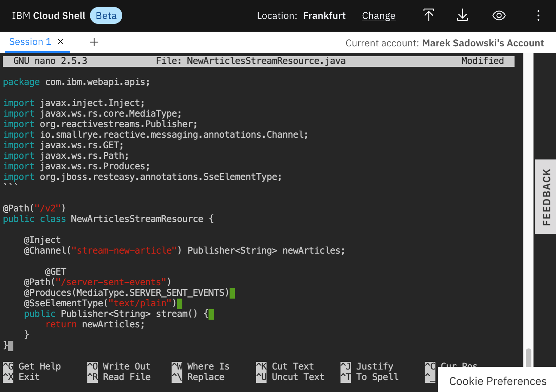556x392 pixels.
Task: Click the @Path("/v2") annotation line
Action: (34, 208)
